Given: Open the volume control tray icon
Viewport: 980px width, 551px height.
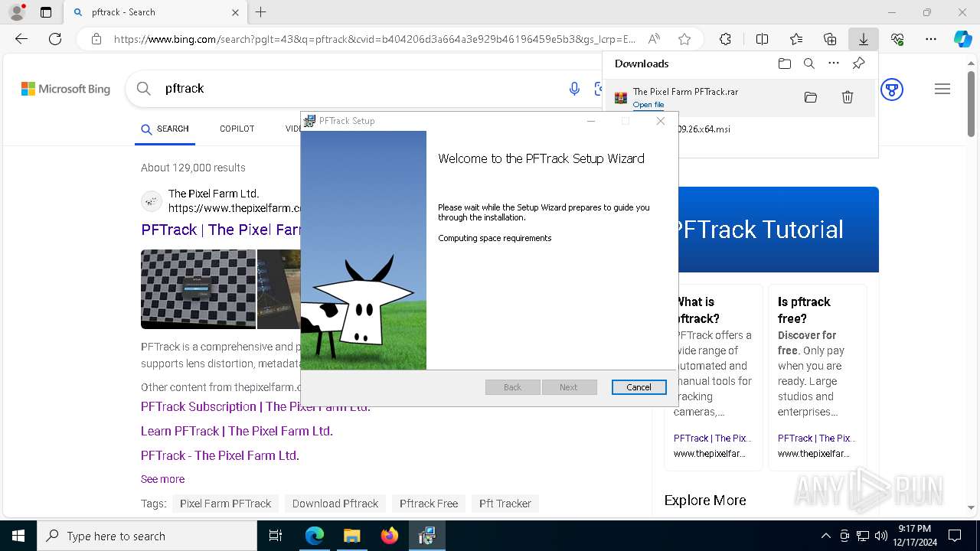Looking at the screenshot, I should [x=881, y=536].
